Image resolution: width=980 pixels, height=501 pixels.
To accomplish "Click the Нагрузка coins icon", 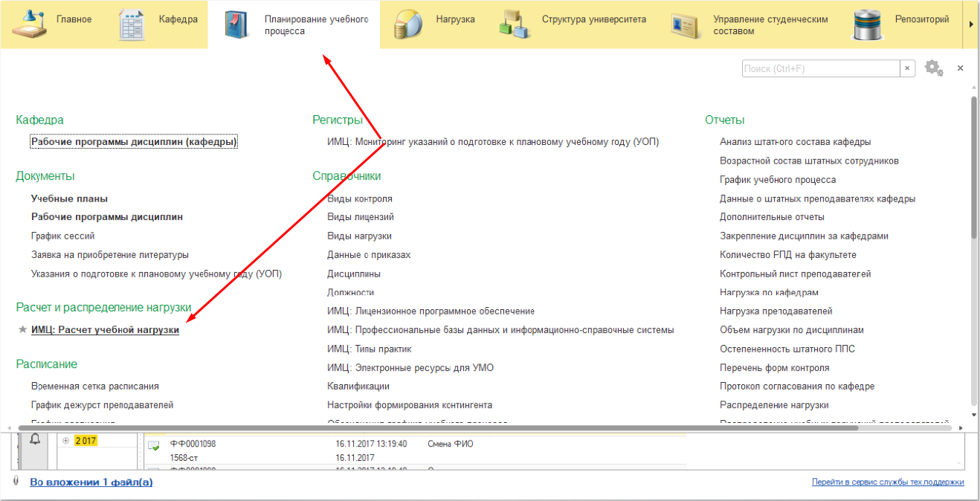I will point(408,25).
